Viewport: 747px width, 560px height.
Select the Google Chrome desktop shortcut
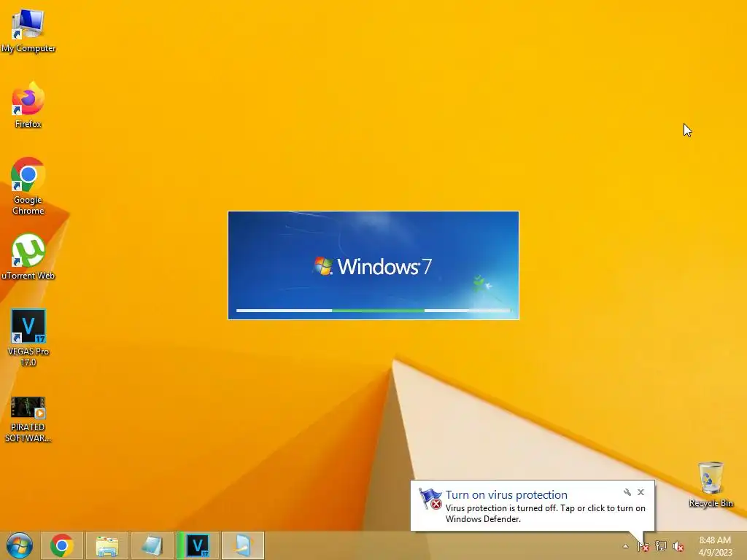(x=28, y=186)
